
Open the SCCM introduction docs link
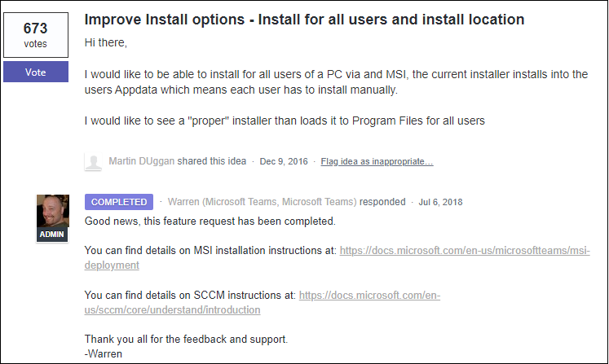(x=263, y=302)
